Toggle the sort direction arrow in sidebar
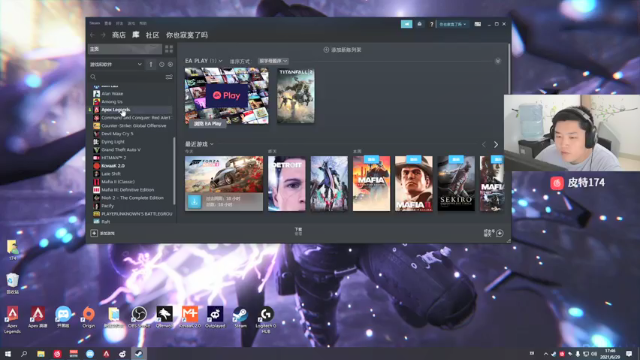 [x=151, y=64]
